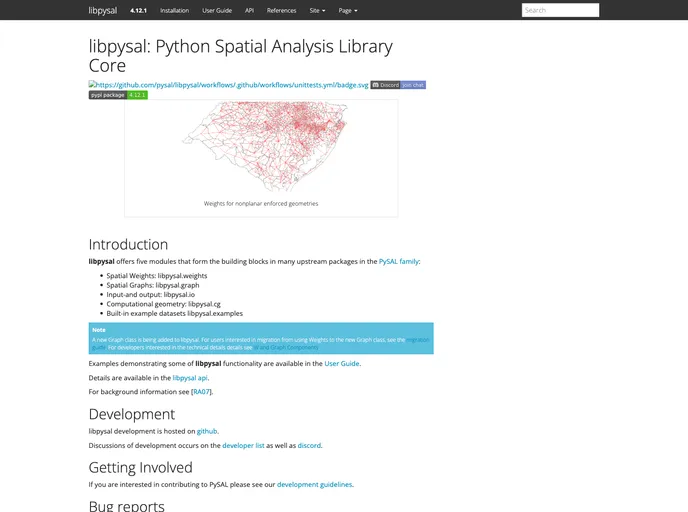
Task: Open the API nav item
Action: 249,11
